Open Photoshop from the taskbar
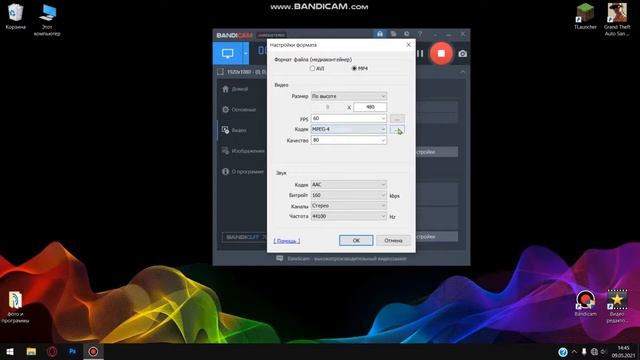 coord(73,351)
